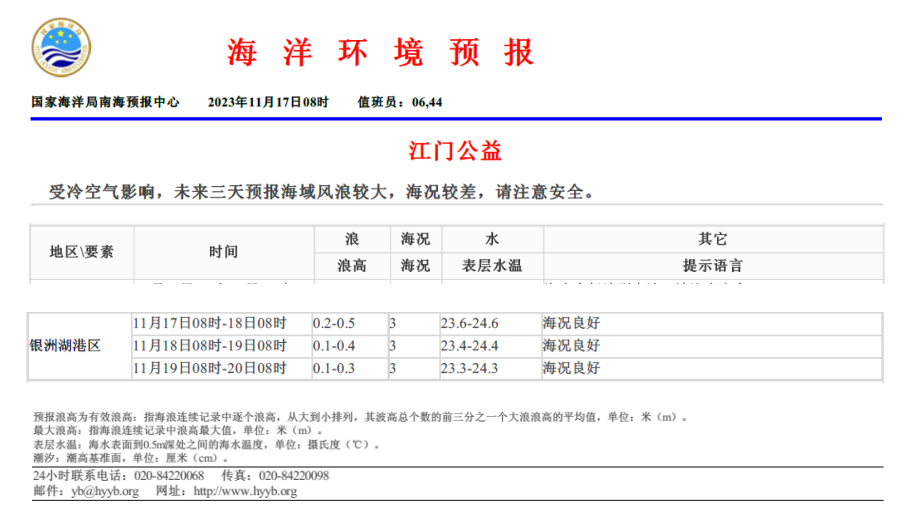Click the 江门公益 red heading
The height and width of the screenshot is (528, 915).
tap(456, 152)
